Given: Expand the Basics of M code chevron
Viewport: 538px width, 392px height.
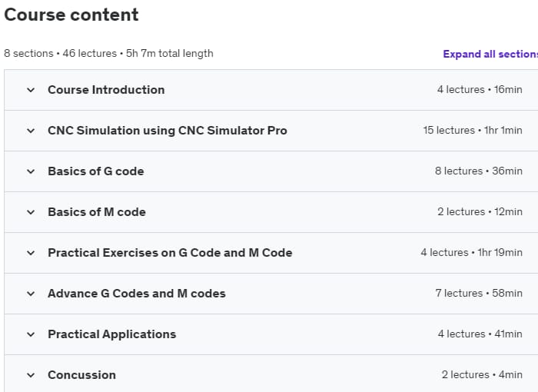Looking at the screenshot, I should pos(31,212).
